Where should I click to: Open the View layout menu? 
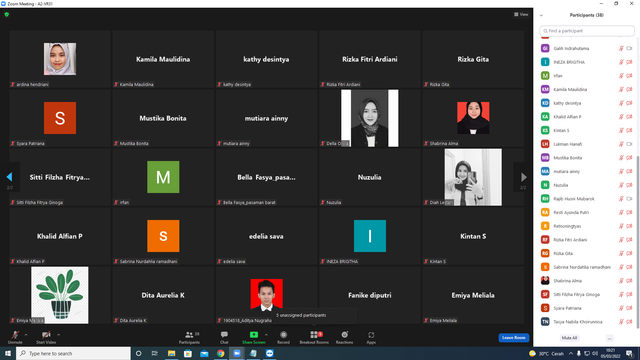click(x=521, y=14)
